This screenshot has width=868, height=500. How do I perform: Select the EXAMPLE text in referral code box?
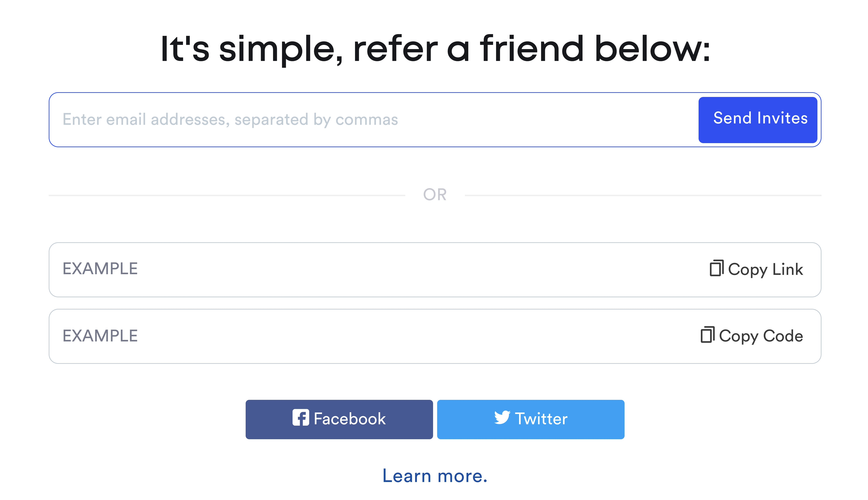pos(100,336)
